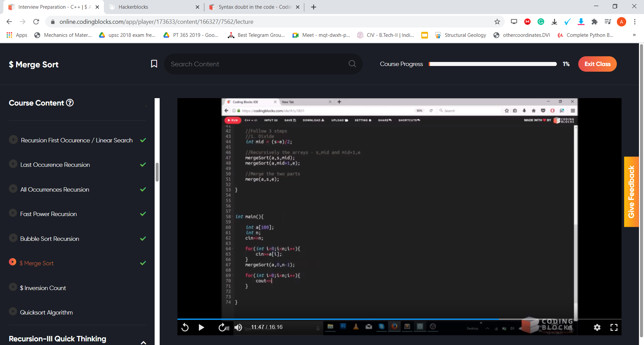
Task: Click the bookmark icon beside Merge Sort title
Action: coord(154,64)
